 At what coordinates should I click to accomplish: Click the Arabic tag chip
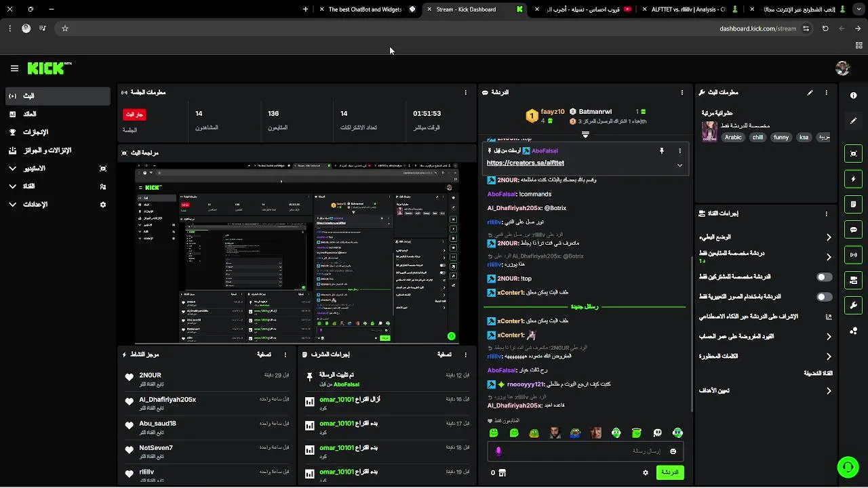(733, 137)
